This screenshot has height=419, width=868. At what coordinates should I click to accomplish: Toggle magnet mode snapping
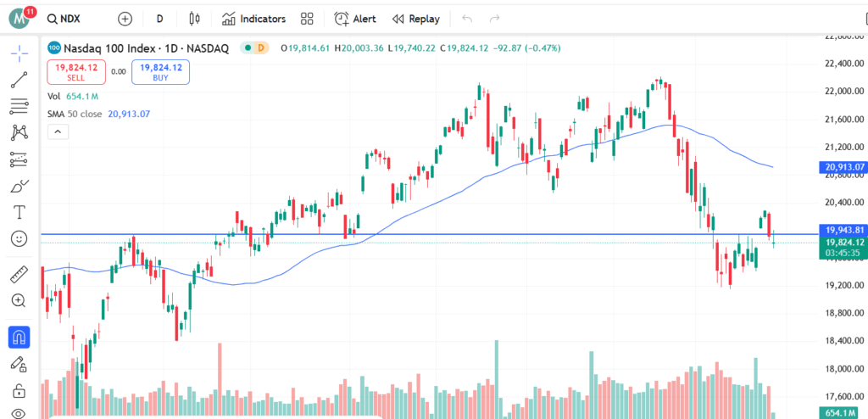coord(19,337)
